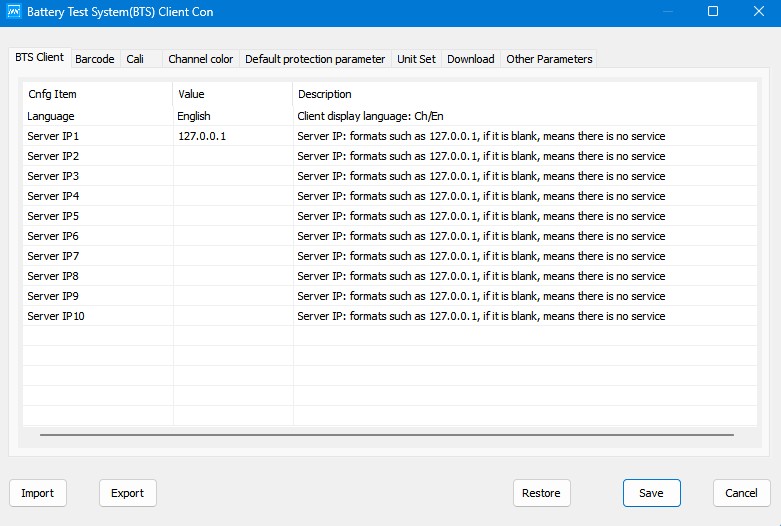
Task: Select the Server IP6 row label
Action: tap(53, 236)
